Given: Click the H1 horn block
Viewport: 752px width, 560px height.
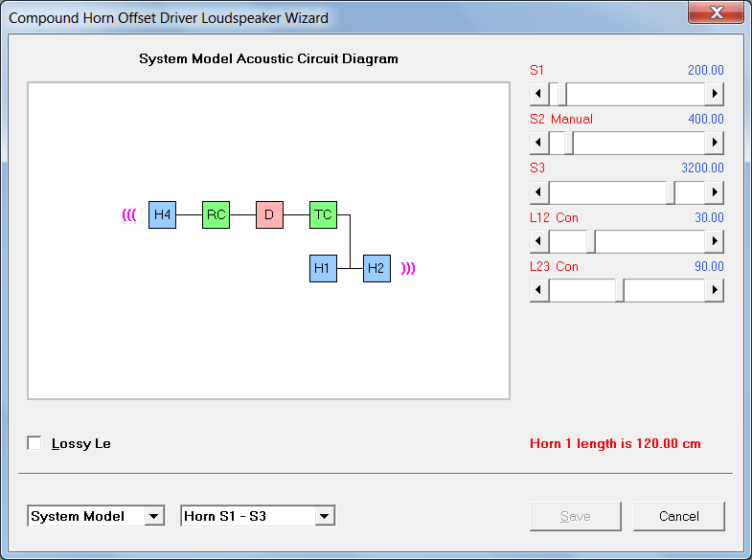Looking at the screenshot, I should [323, 268].
